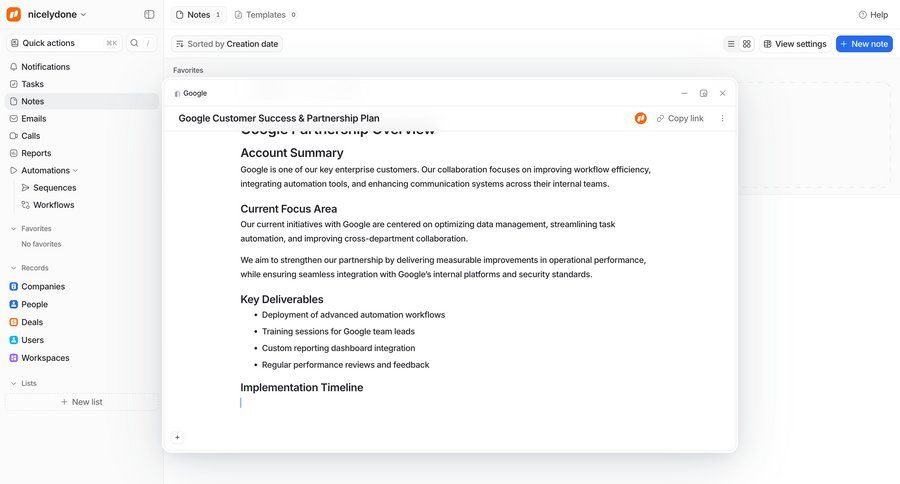Click the plus block-insert icon in note

point(177,437)
